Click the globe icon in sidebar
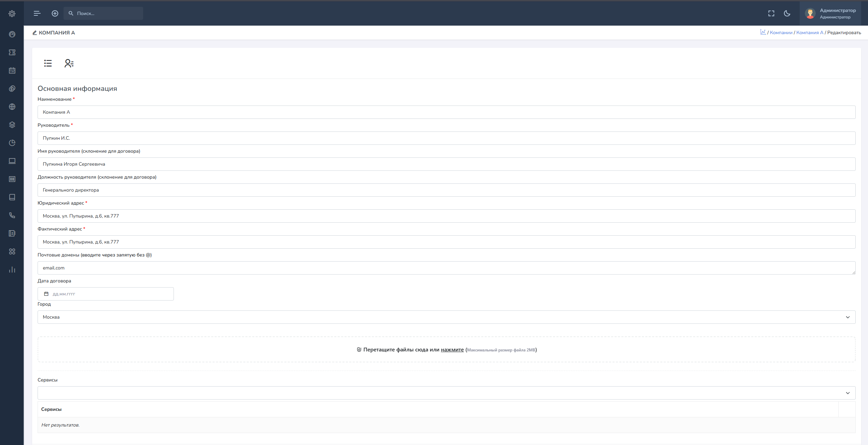The image size is (868, 445). (x=12, y=107)
